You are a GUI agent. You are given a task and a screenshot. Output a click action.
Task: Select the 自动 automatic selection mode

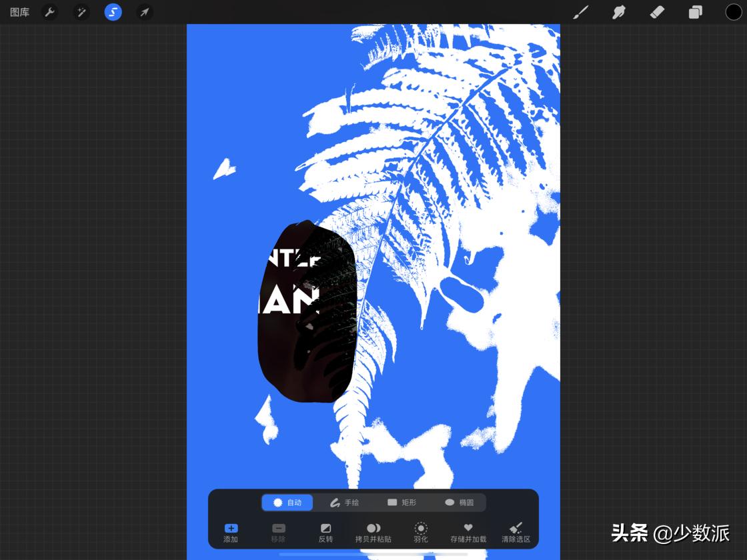pos(287,503)
